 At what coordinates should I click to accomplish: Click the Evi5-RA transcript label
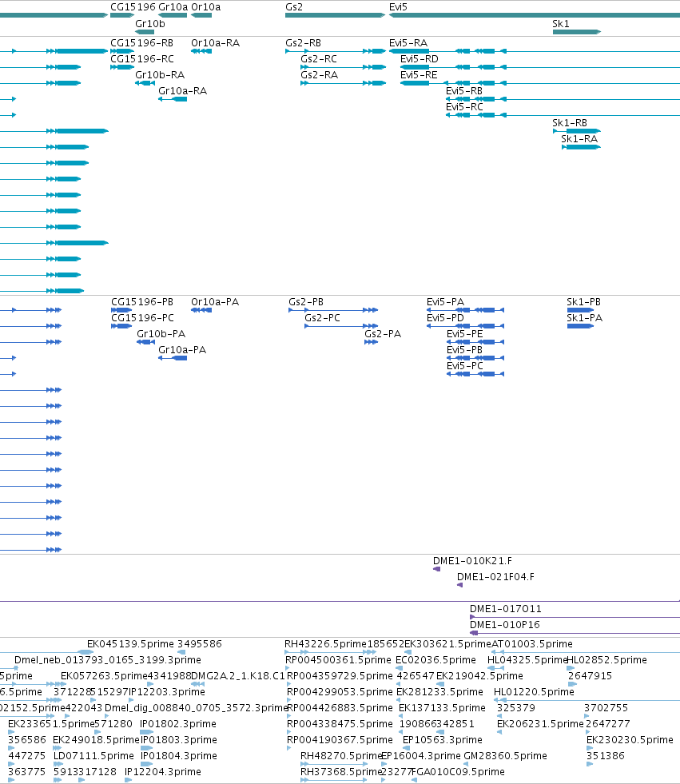(408, 43)
